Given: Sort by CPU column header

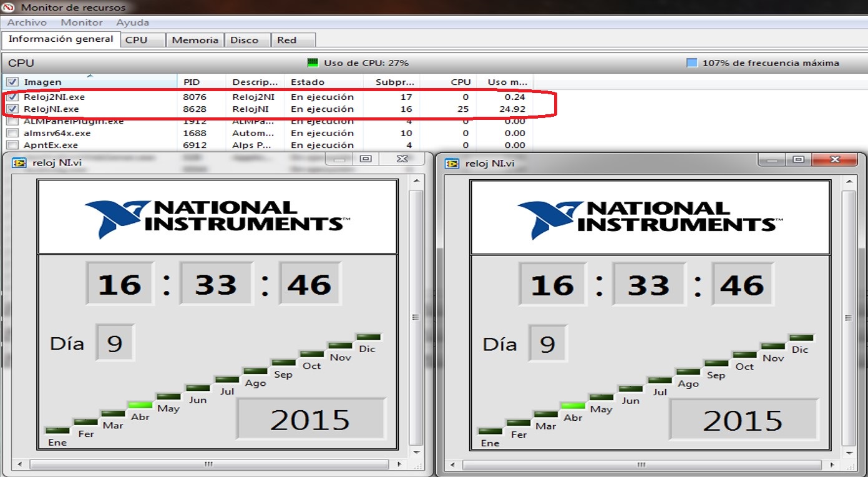Looking at the screenshot, I should pos(449,82).
